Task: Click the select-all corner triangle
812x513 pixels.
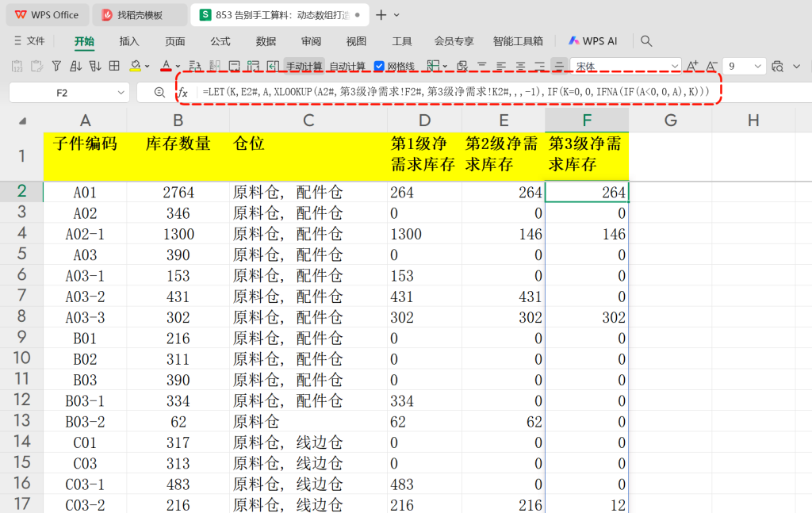Action: (22, 121)
